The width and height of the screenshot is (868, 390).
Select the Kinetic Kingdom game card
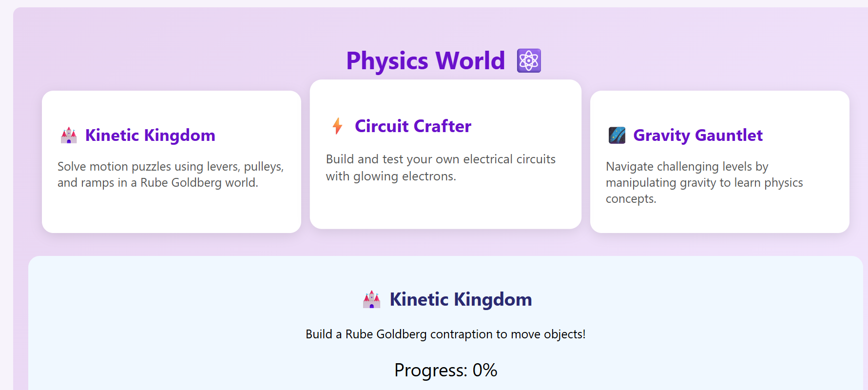[x=172, y=162]
